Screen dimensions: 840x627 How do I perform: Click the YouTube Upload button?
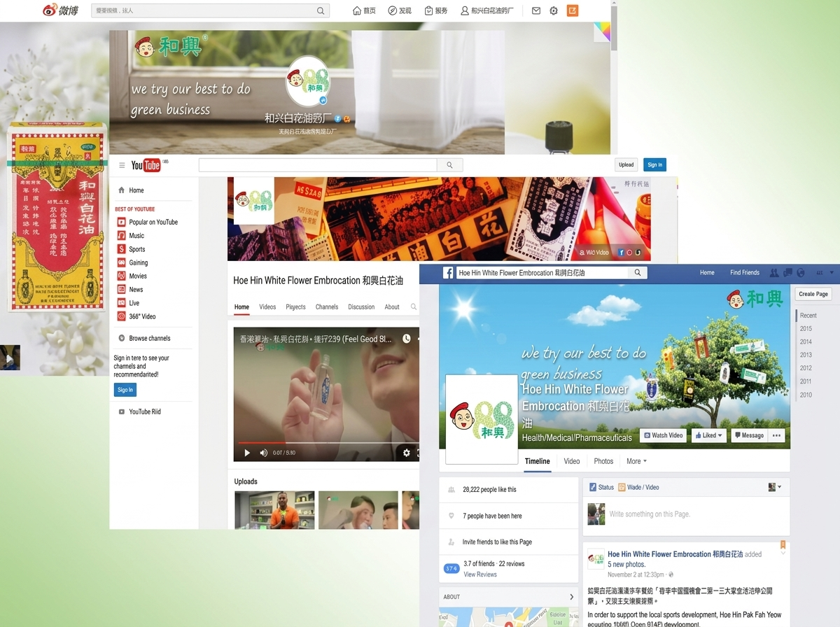coord(626,165)
